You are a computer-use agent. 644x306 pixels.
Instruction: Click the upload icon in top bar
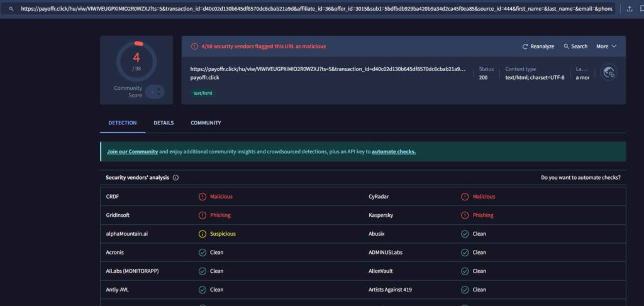pyautogui.click(x=630, y=9)
